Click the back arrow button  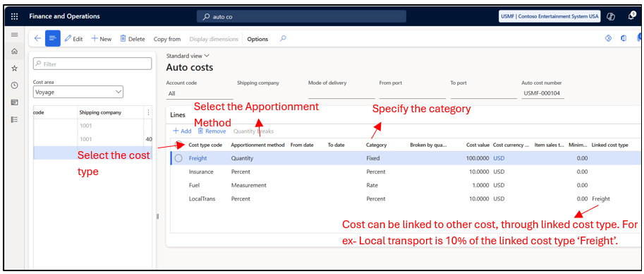37,39
